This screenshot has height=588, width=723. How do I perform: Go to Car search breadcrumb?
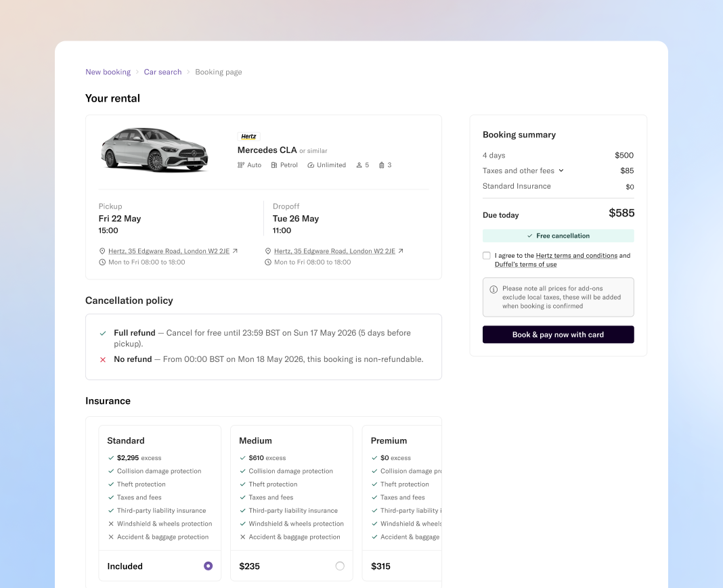point(162,72)
